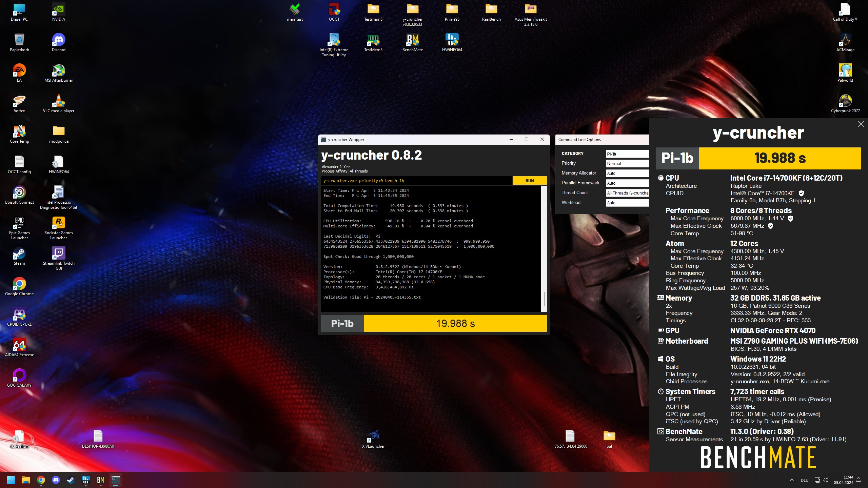The height and width of the screenshot is (488, 868).
Task: Open the CATEGORY Pi-1b dropdown
Action: point(627,154)
